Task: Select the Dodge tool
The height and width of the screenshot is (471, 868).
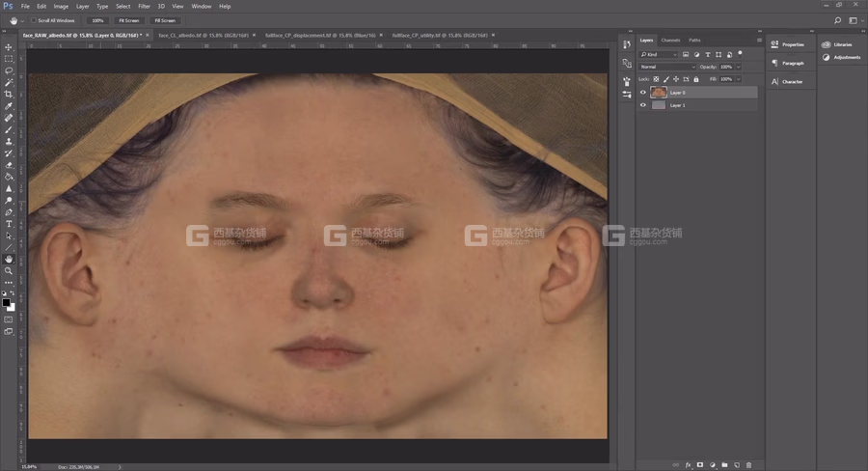Action: 9,200
